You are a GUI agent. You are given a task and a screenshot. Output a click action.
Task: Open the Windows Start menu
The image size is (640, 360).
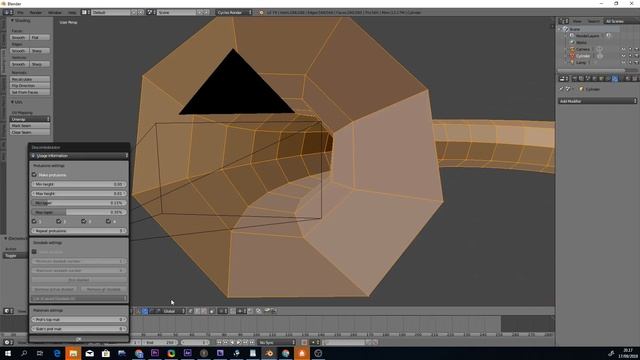pos(8,353)
